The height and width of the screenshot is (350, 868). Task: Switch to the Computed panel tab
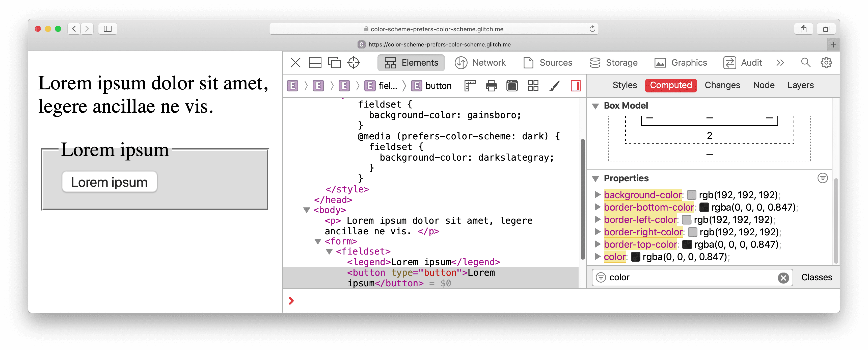[671, 85]
